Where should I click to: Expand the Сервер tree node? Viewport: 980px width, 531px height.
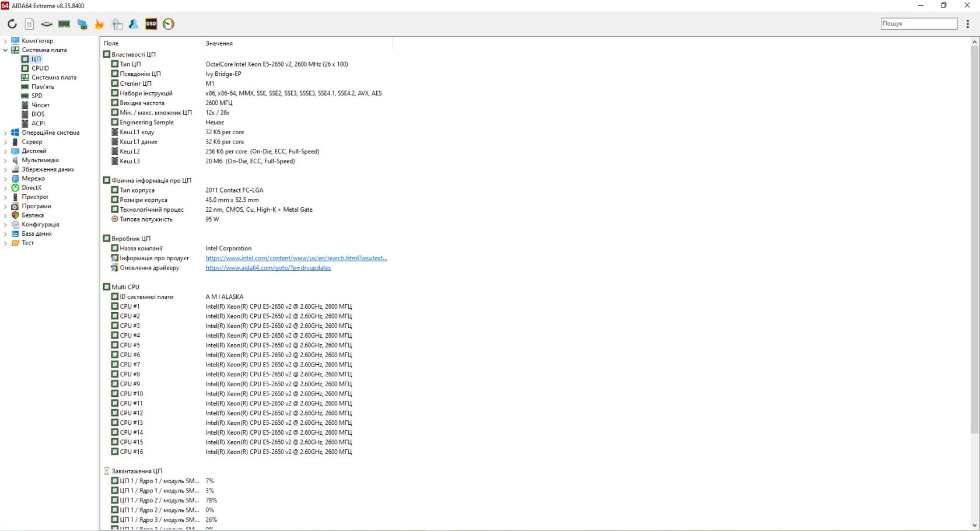[x=5, y=142]
